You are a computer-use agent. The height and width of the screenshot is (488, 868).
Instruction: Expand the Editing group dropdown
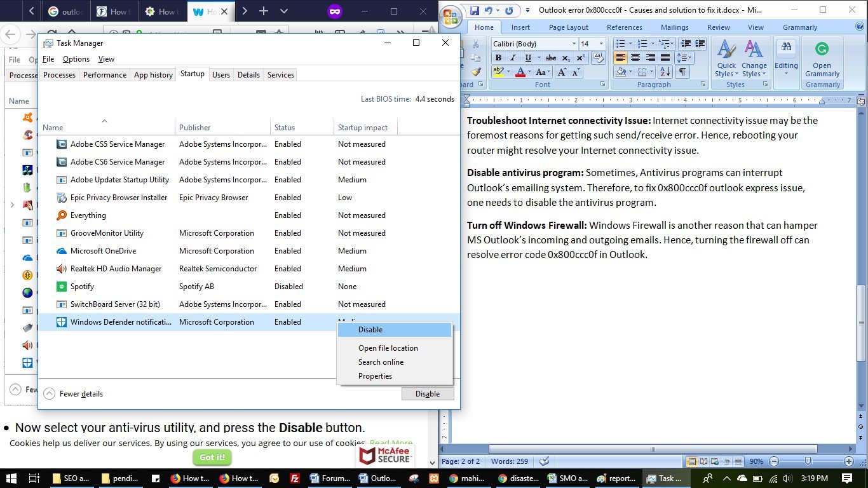tap(786, 58)
